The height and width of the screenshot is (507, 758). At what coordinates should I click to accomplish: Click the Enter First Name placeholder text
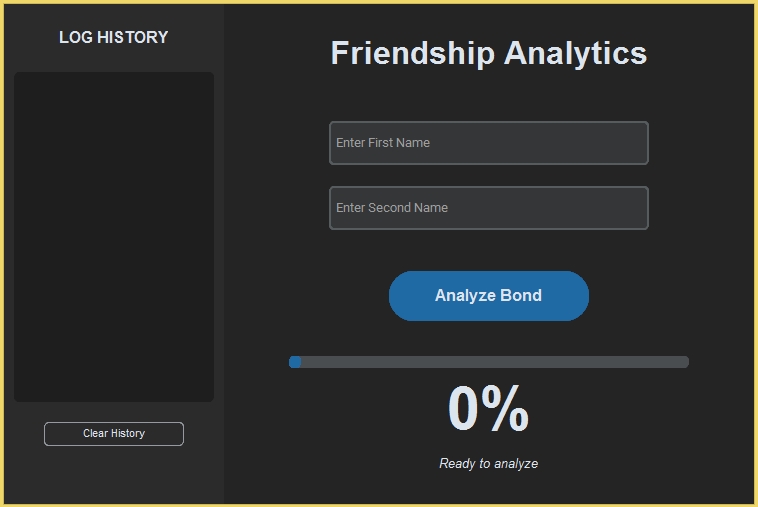point(383,143)
